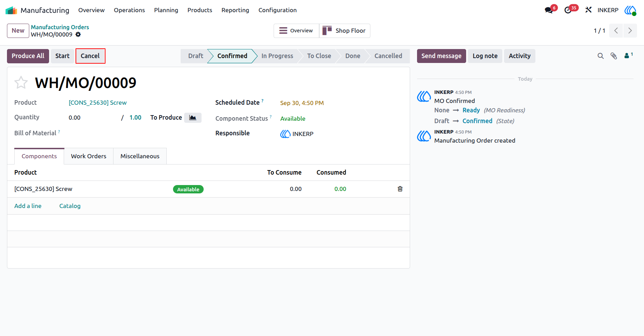This screenshot has width=644, height=336.
Task: Delete the Screw component line
Action: pyautogui.click(x=400, y=189)
